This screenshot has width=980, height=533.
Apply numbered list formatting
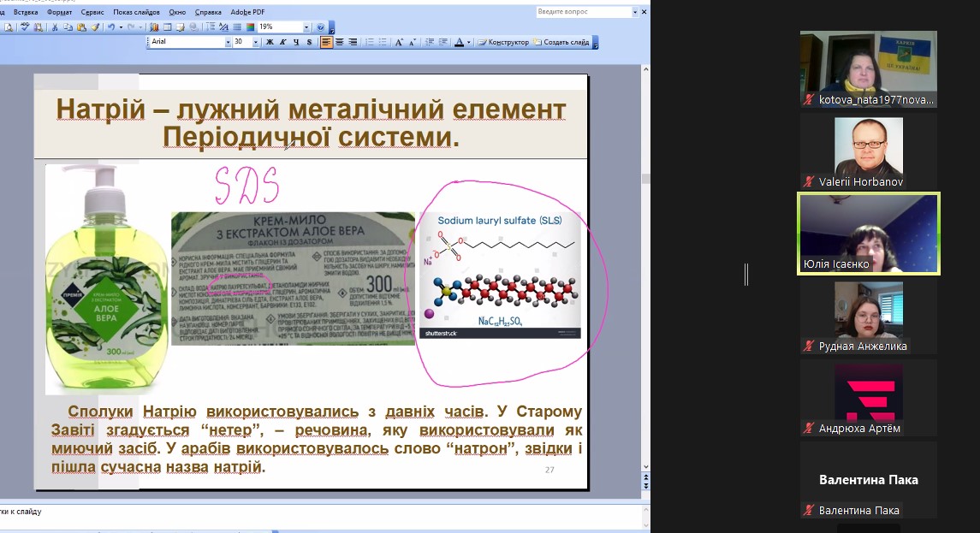(370, 43)
